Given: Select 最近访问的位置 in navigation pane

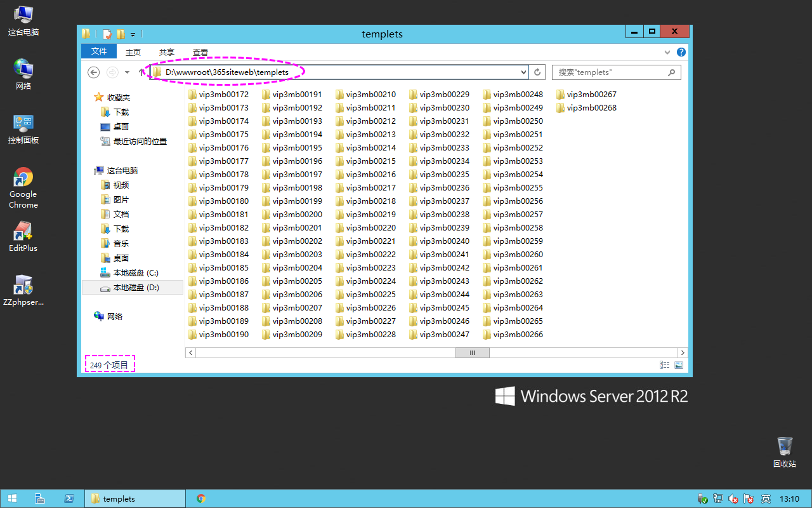Looking at the screenshot, I should point(134,142).
